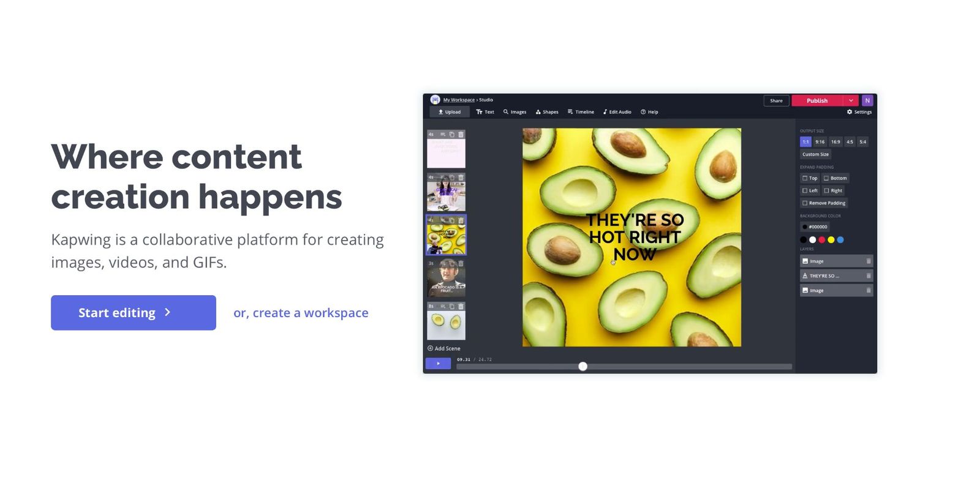The width and height of the screenshot is (980, 491).
Task: Open the Timeline menu item
Action: click(x=581, y=112)
